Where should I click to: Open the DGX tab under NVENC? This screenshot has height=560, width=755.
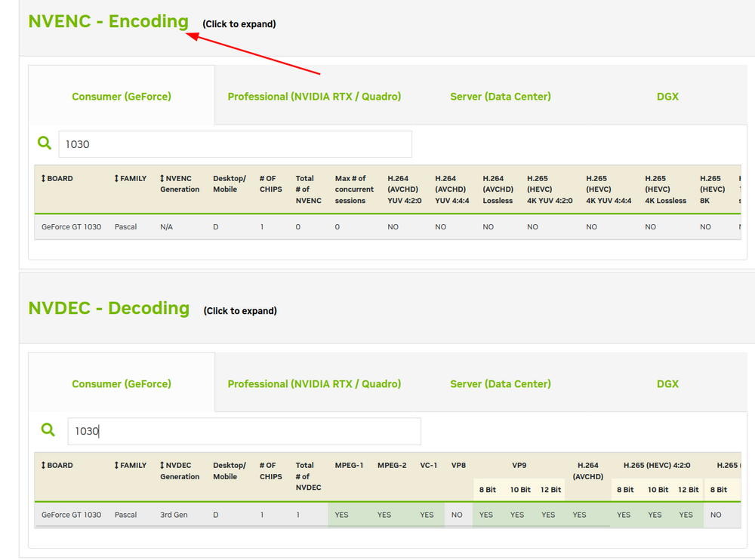click(667, 97)
